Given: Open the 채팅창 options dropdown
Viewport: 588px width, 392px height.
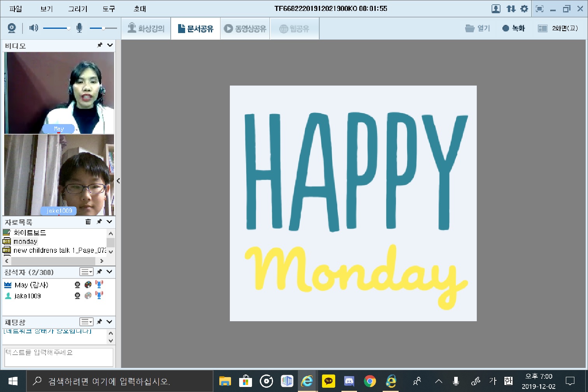Looking at the screenshot, I should point(86,322).
